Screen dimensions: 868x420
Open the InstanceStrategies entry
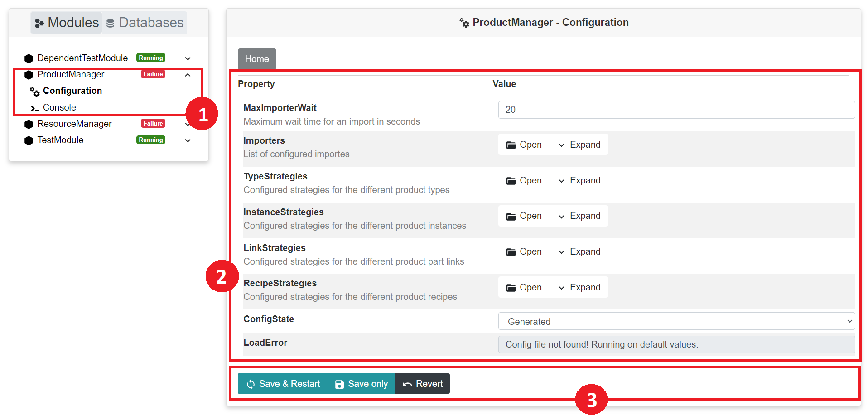pyautogui.click(x=525, y=216)
